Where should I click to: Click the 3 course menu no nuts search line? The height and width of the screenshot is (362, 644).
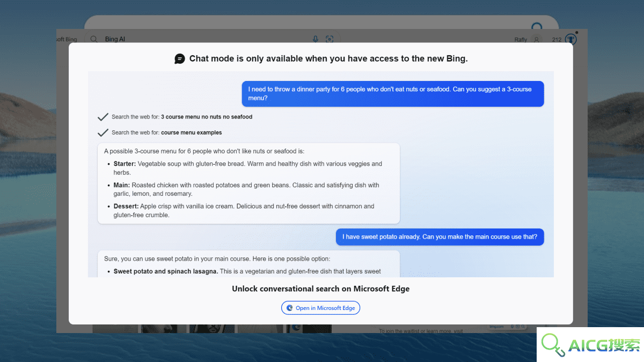tap(182, 117)
